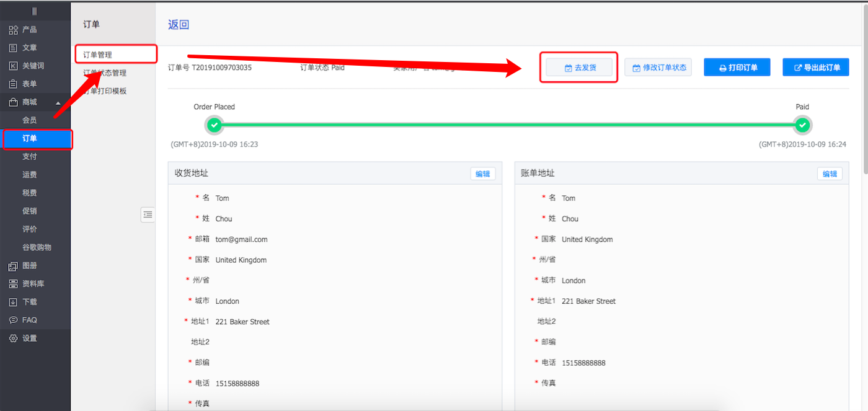Viewport: 868px width, 411px height.
Task: Open the 设置 gear icon
Action: pos(13,338)
